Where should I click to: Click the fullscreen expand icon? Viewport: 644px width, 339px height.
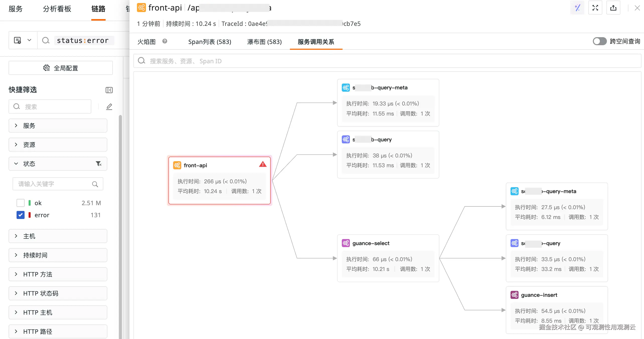click(x=595, y=8)
